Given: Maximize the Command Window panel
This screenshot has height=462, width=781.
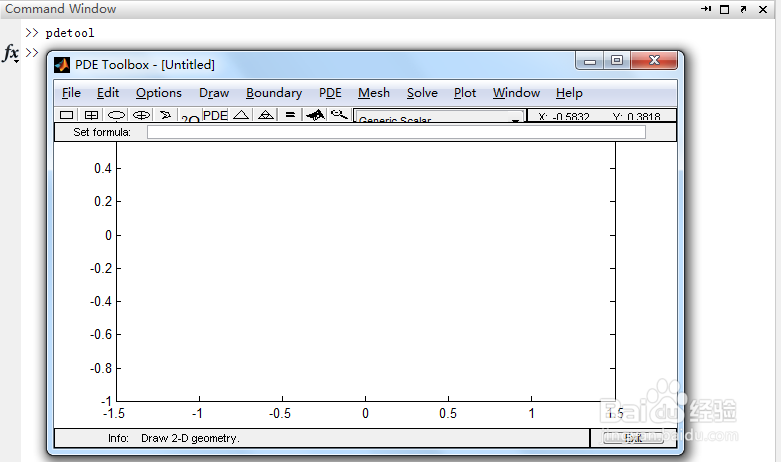Looking at the screenshot, I should pos(725,9).
